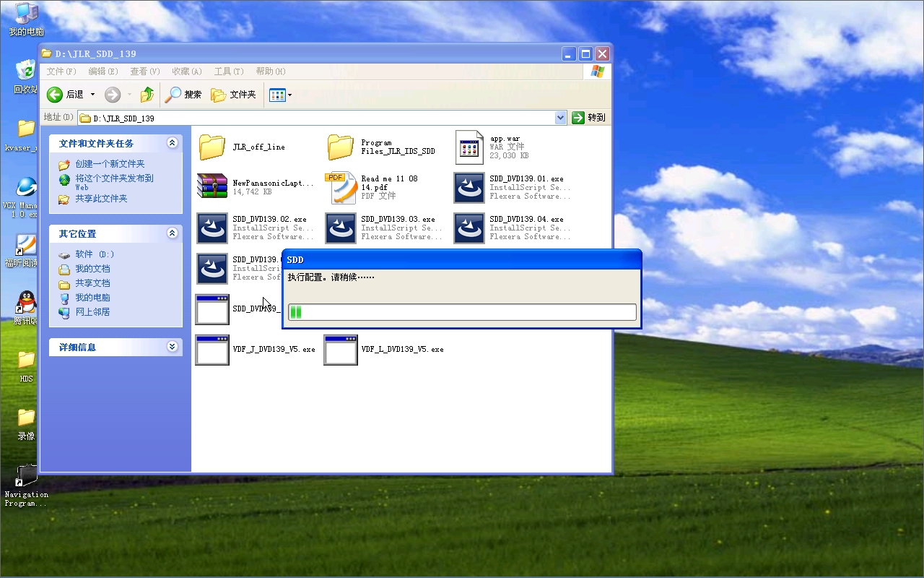Open the HDS desktop folder

[26, 366]
